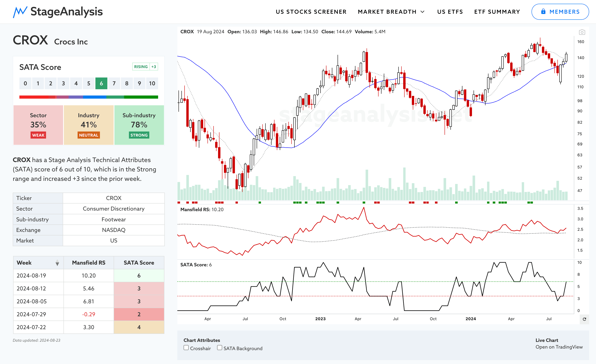Viewport: 596px width, 364px height.
Task: Click the Mansfield RS column header
Action: 89,263
